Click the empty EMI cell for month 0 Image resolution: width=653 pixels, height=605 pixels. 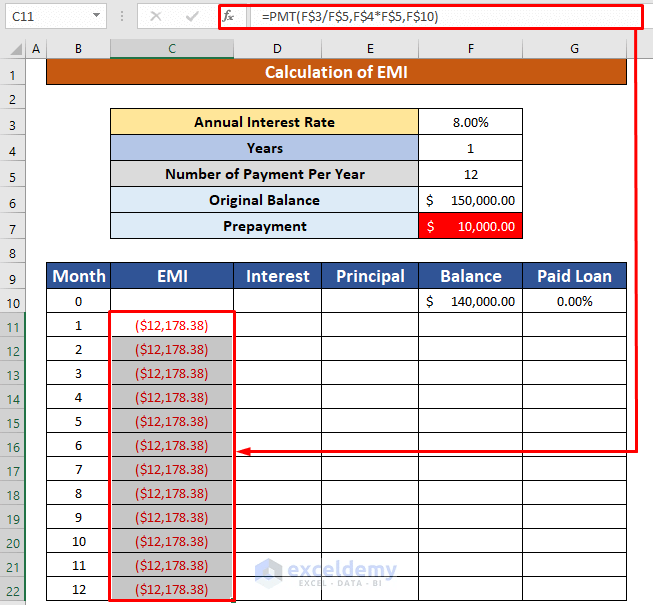pyautogui.click(x=172, y=301)
